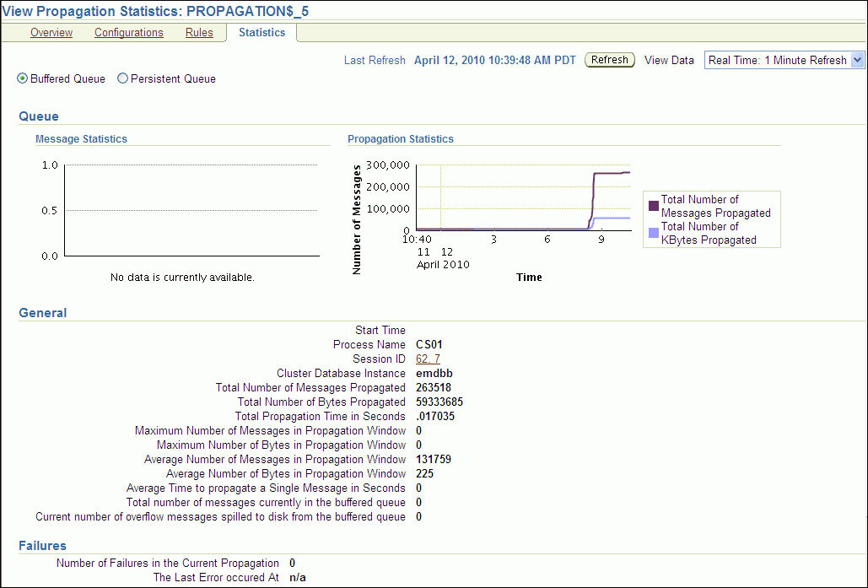Click the Propagation Statistics heading
The width and height of the screenshot is (868, 588).
pos(401,139)
